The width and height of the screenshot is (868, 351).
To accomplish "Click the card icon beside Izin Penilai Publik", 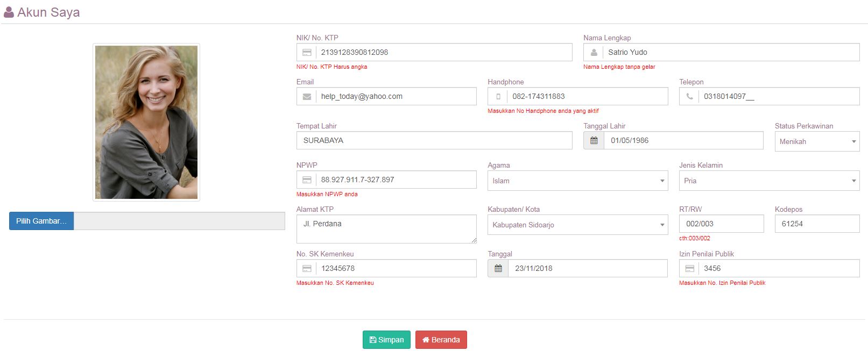I will pos(689,269).
